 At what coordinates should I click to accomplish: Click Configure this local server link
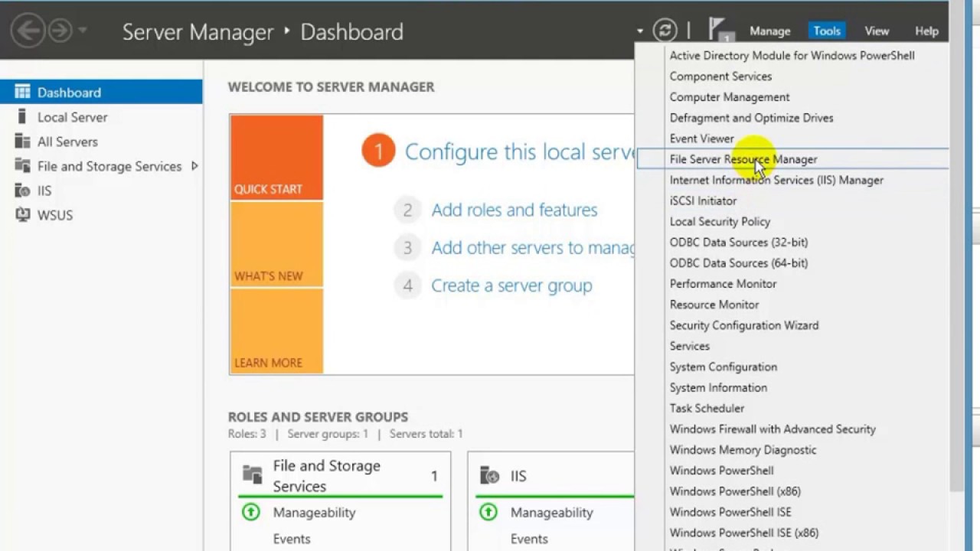(520, 152)
